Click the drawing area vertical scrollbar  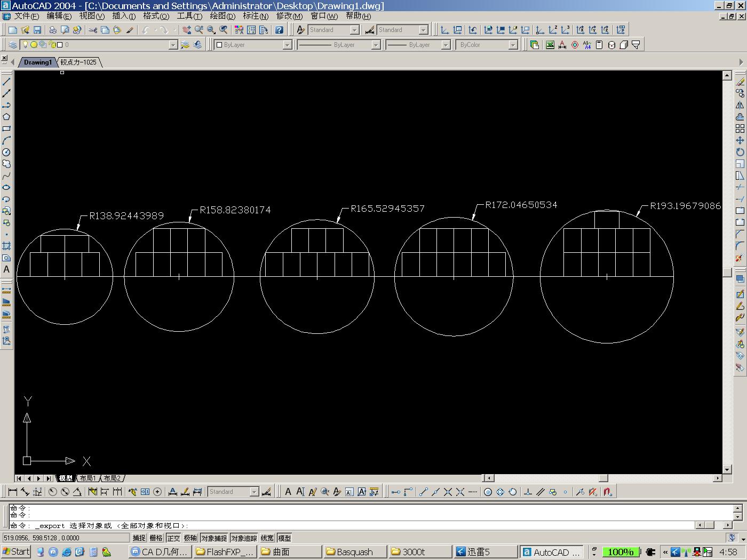pyautogui.click(x=727, y=272)
